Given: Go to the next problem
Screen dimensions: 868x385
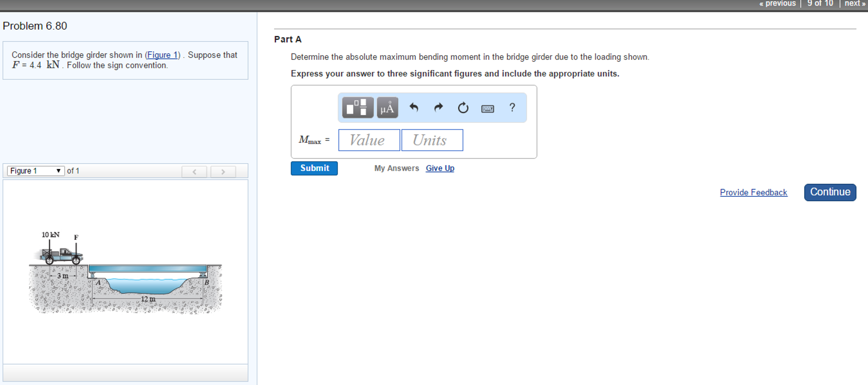Looking at the screenshot, I should (x=854, y=3).
